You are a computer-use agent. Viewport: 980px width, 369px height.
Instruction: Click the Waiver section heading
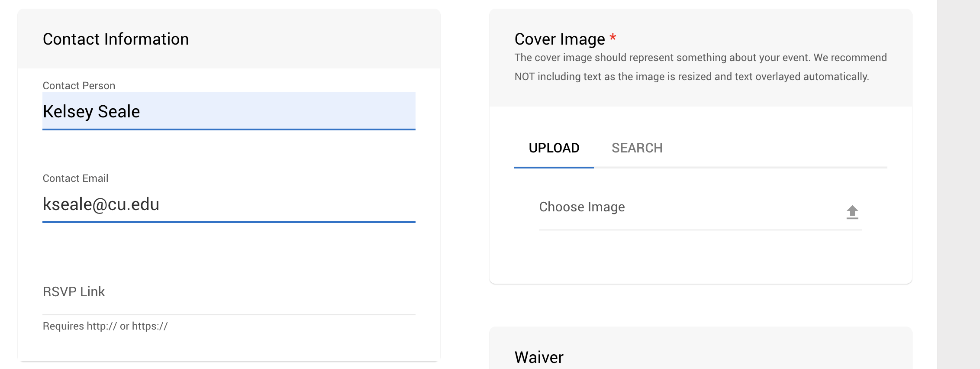tap(539, 357)
